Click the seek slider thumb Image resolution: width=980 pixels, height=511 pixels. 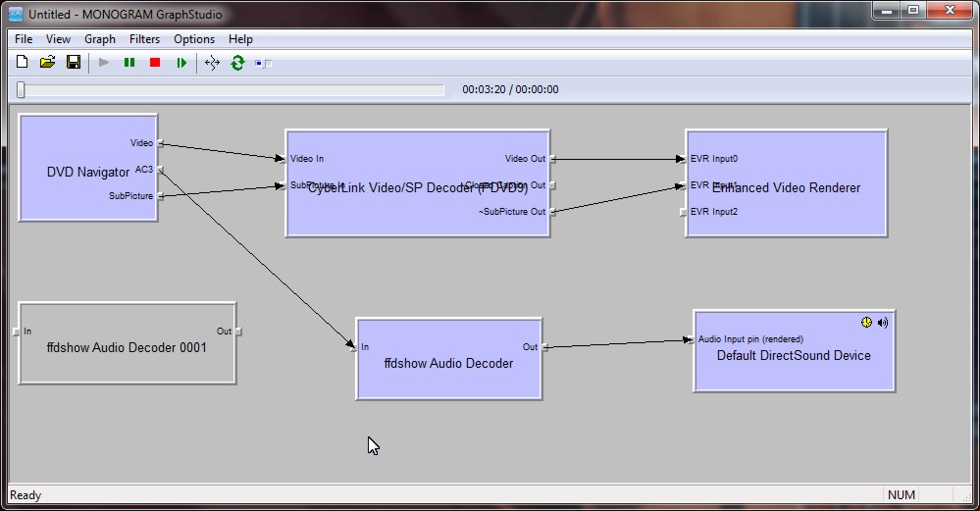coord(21,90)
